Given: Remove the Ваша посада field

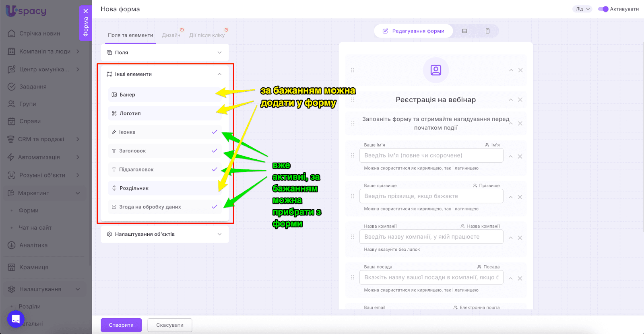Looking at the screenshot, I should click(x=520, y=278).
